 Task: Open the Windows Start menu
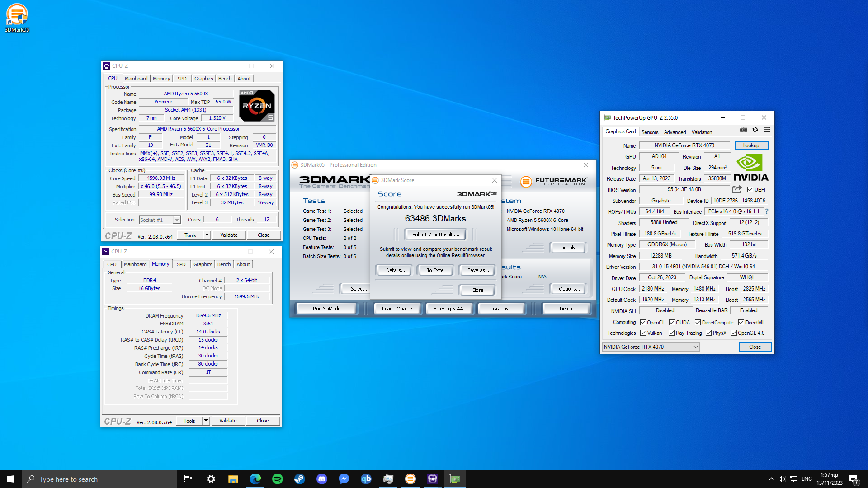pyautogui.click(x=11, y=479)
